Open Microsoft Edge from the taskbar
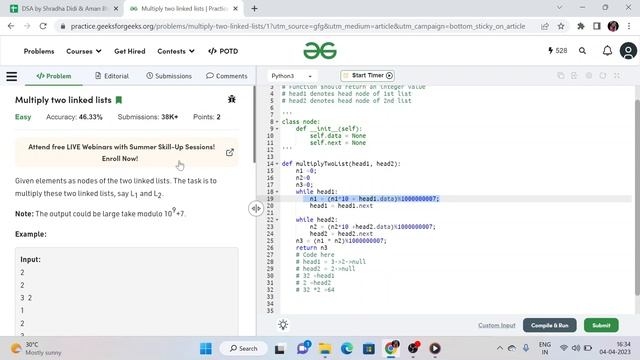This screenshot has height=360, width=640. click(x=347, y=349)
